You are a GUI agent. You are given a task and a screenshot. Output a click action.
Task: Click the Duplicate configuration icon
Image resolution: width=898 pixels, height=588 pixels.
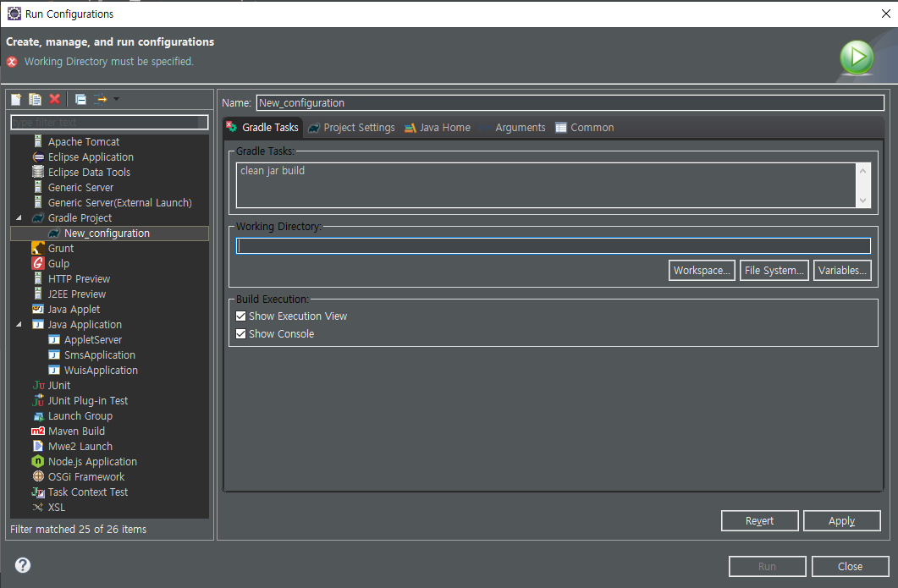pos(35,100)
